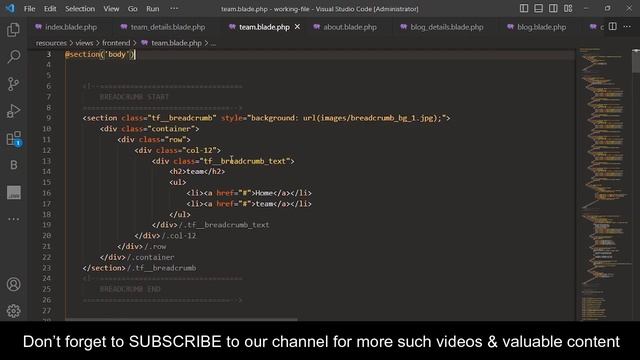This screenshot has height=360, width=640.
Task: Click the BREADCRUMB END comment
Action: pyautogui.click(x=130, y=289)
